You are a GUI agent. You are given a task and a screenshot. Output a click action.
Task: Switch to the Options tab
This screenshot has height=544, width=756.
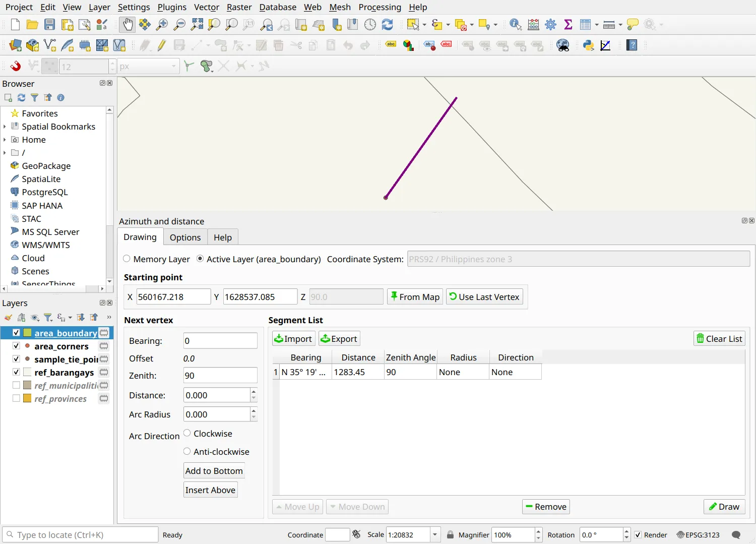pyautogui.click(x=185, y=237)
